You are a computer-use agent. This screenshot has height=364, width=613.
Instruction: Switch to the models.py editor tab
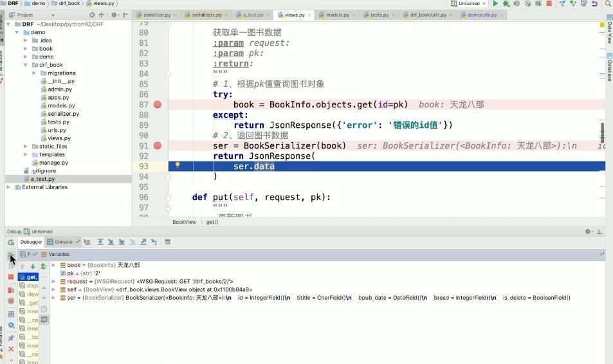(x=337, y=14)
